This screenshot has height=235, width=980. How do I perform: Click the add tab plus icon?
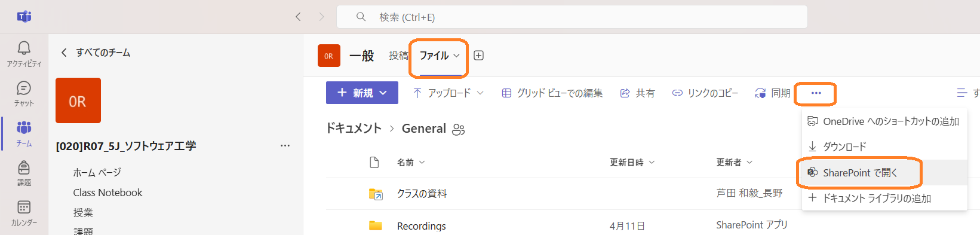[478, 56]
